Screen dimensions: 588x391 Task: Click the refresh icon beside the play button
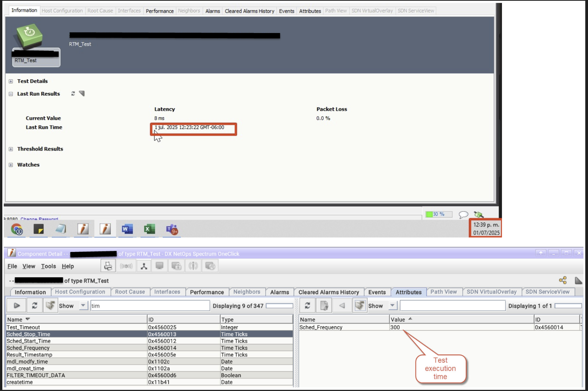tap(34, 305)
